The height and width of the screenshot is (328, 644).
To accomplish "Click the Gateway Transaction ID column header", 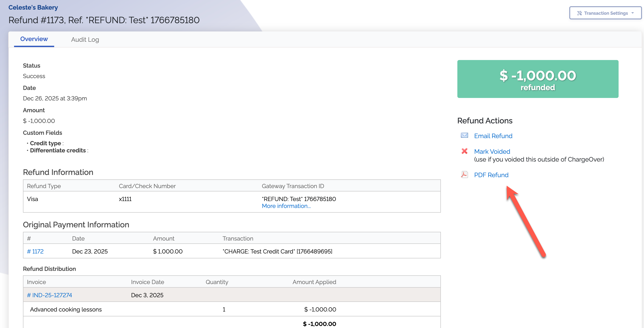I will tap(293, 186).
